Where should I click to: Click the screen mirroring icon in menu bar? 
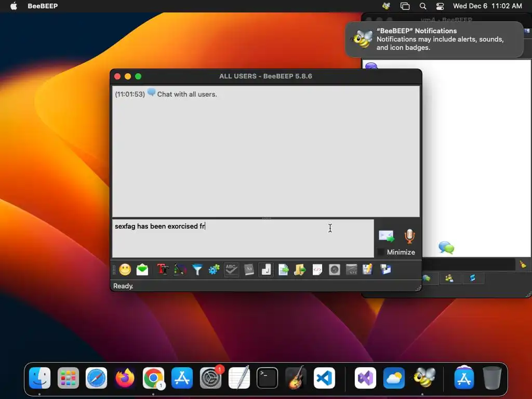405,6
